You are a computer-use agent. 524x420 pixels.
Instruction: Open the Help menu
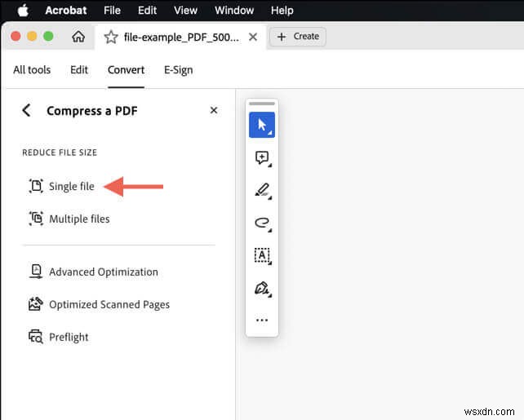[x=282, y=11]
